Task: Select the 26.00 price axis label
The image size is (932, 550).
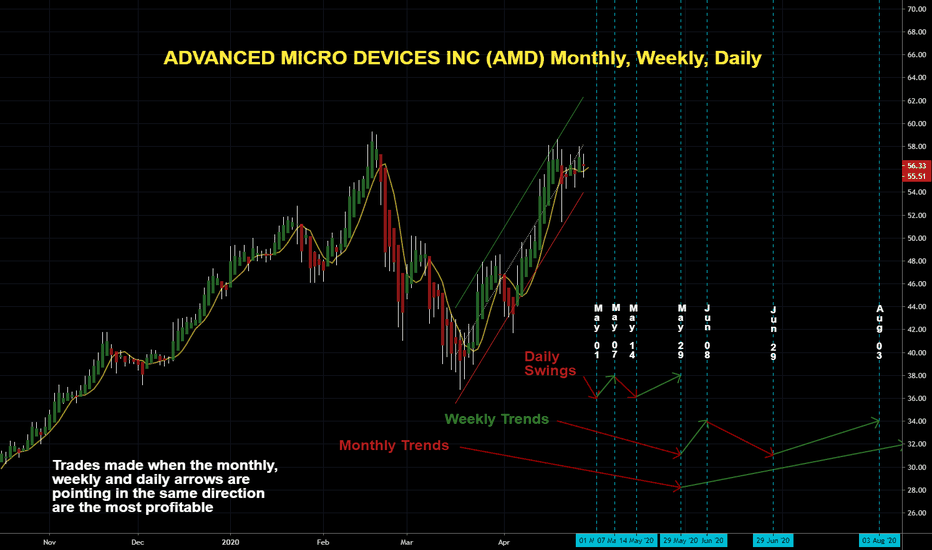Action: click(x=917, y=513)
